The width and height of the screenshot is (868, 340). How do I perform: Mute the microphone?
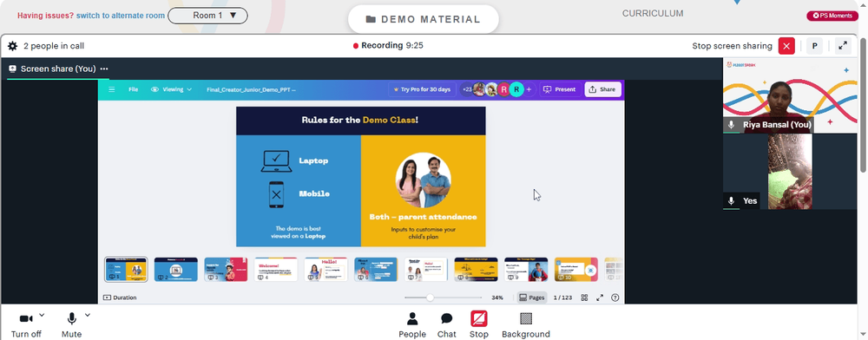(71, 325)
